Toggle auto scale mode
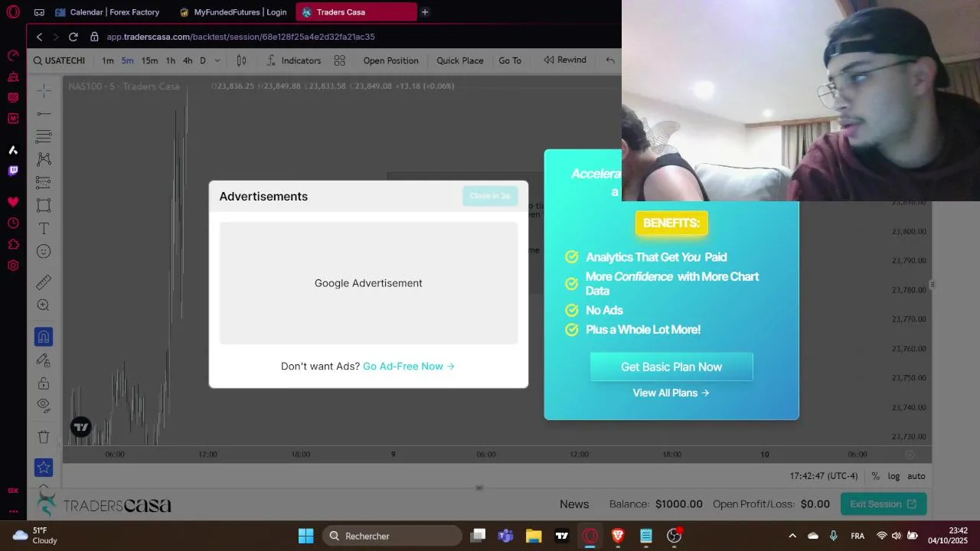Image resolution: width=980 pixels, height=551 pixels. 916,476
